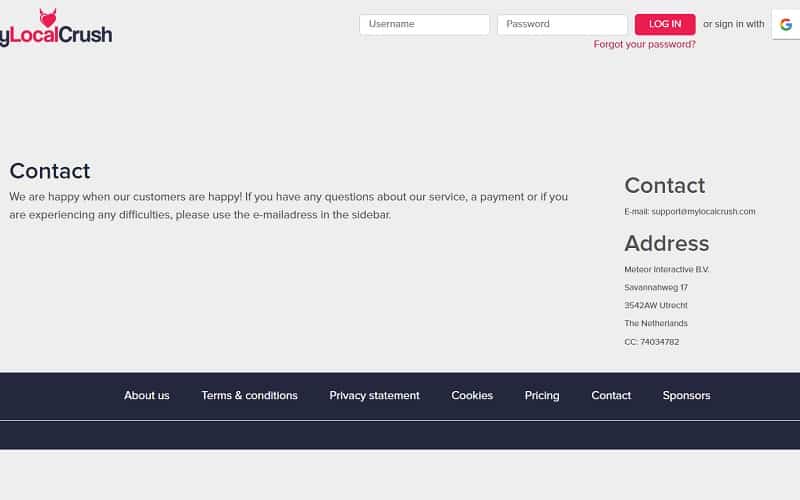Screen dimensions: 800x500
Task: Open Contact footer link
Action: point(611,395)
